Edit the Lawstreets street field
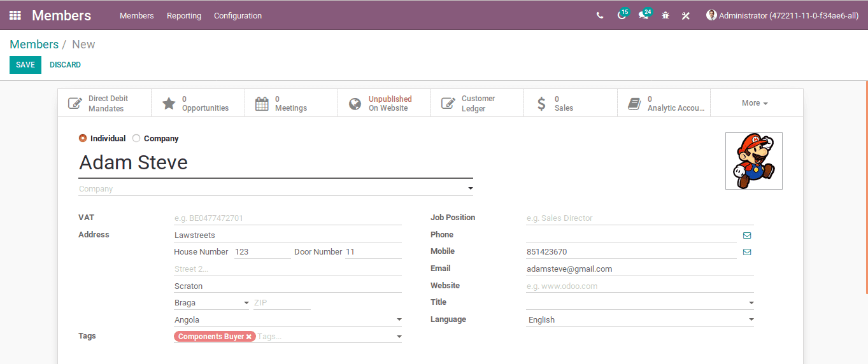This screenshot has height=364, width=868. click(x=288, y=235)
